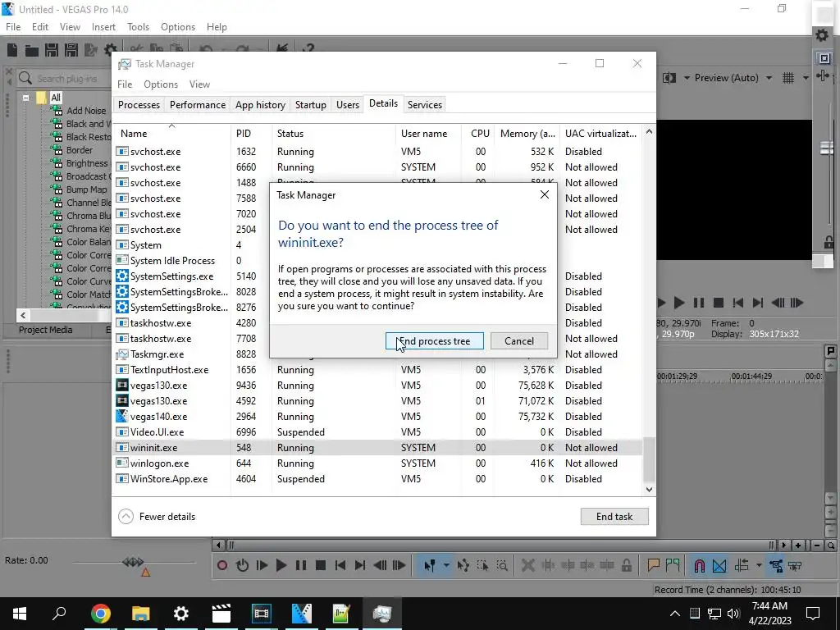Open VEGAS Pro Insert menu

tap(103, 27)
